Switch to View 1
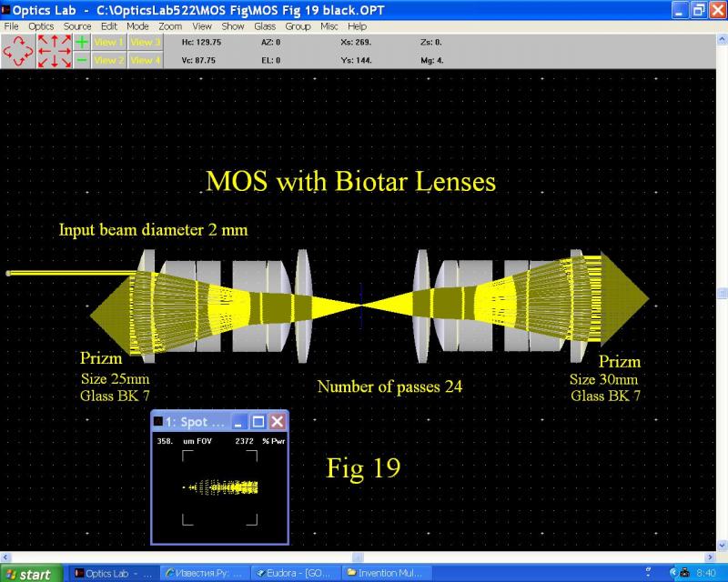Viewport: 728px width, 582px height. 109,42
